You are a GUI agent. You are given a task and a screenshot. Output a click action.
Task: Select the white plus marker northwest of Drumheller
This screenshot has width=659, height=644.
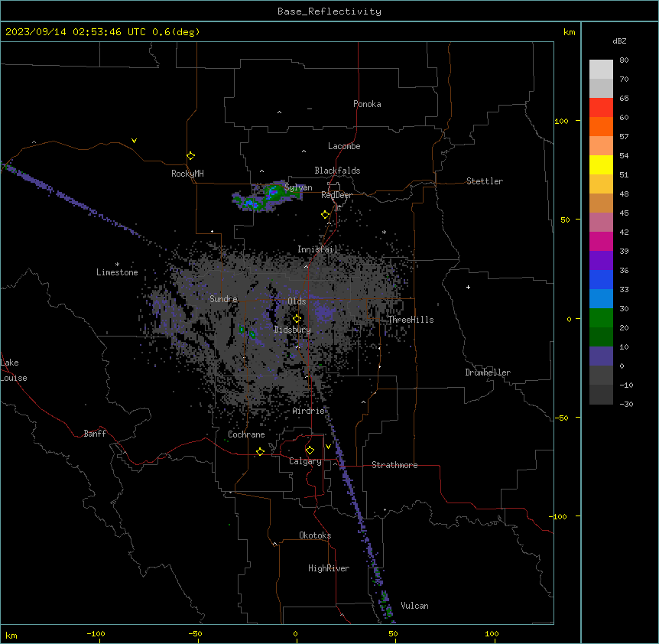(468, 287)
